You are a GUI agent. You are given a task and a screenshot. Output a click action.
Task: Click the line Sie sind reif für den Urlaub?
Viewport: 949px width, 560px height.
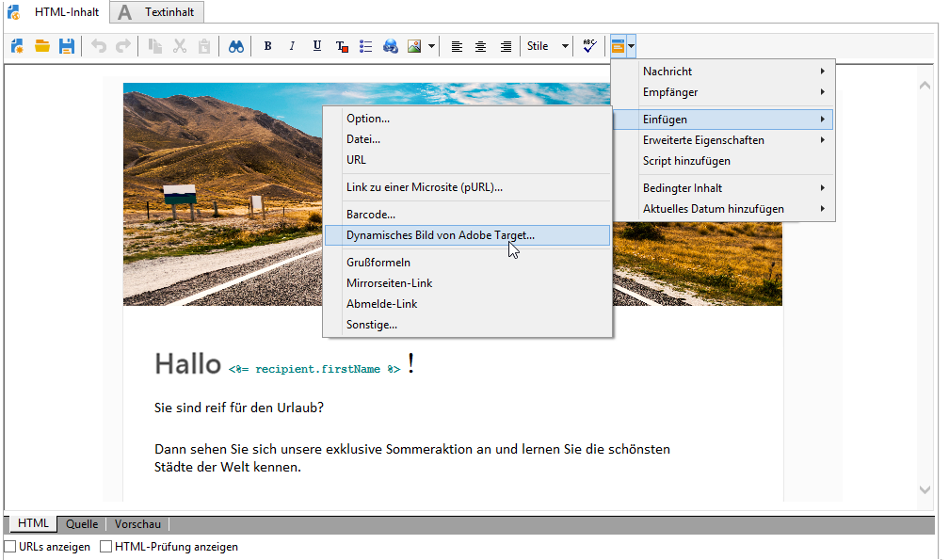tap(239, 408)
